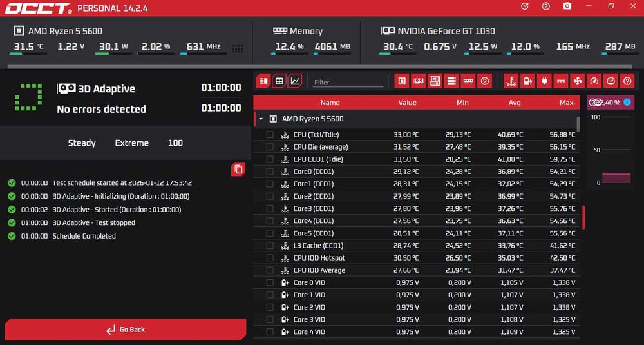The image size is (644, 345).
Task: Click the GPU 287 MB memory value
Action: point(620,46)
